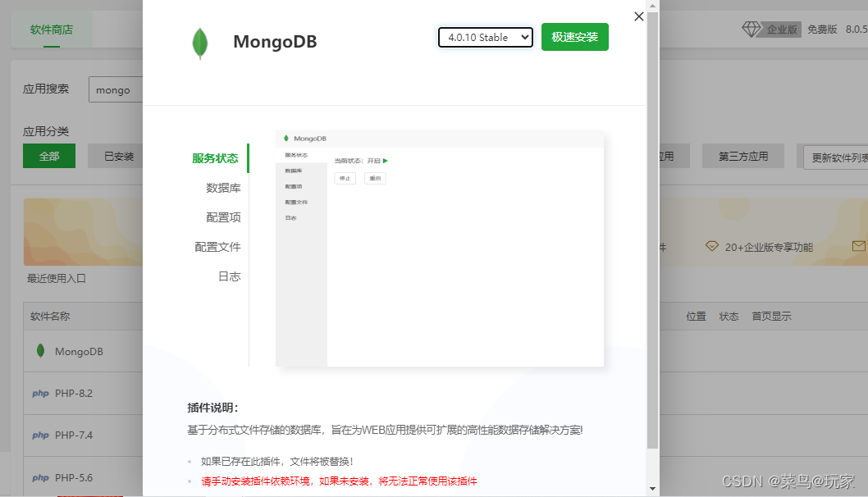Click the 免费版 label in top bar
The width and height of the screenshot is (868, 497).
click(822, 30)
